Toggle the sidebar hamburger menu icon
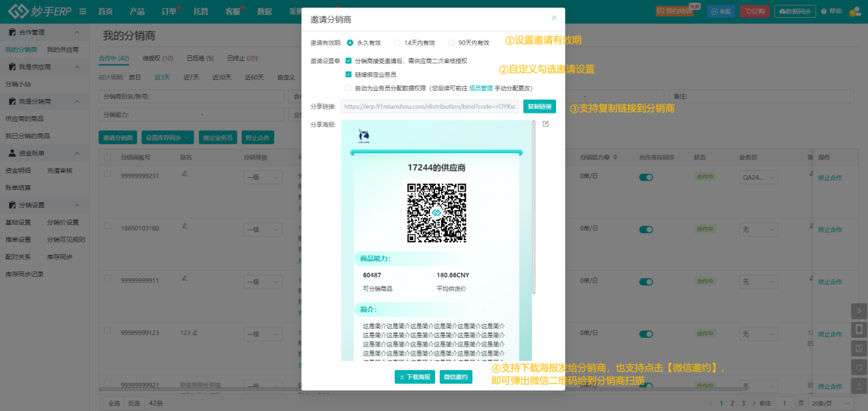The width and height of the screenshot is (868, 411). pos(83,12)
